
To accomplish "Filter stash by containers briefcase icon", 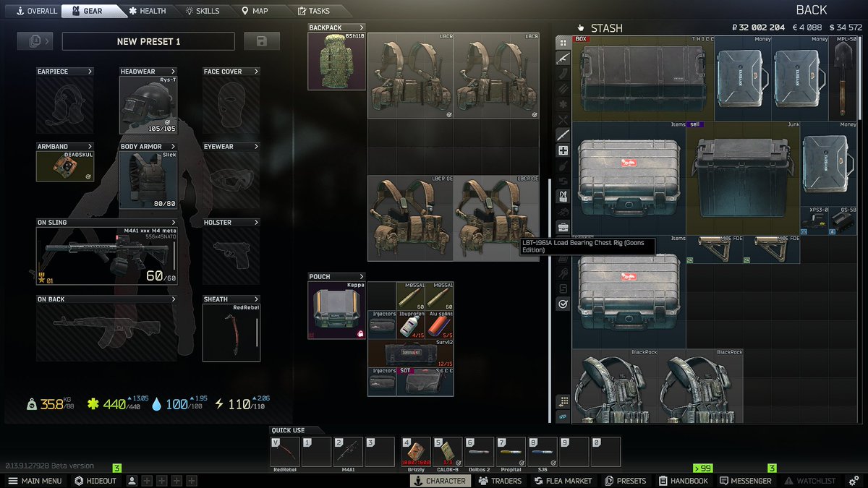I will (x=563, y=228).
